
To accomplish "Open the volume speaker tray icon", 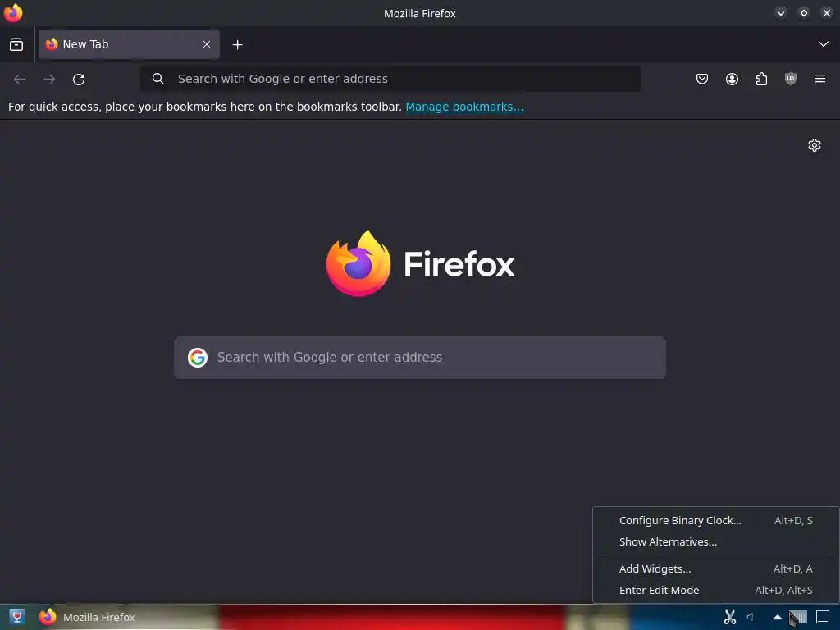I will tap(750, 617).
